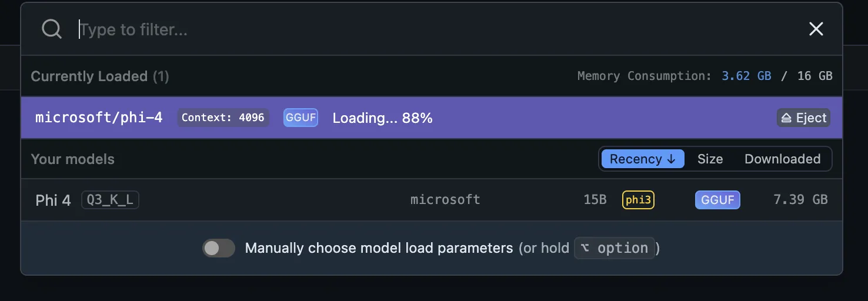The height and width of the screenshot is (301, 868).
Task: Focus the Type to filter field
Action: (435, 29)
